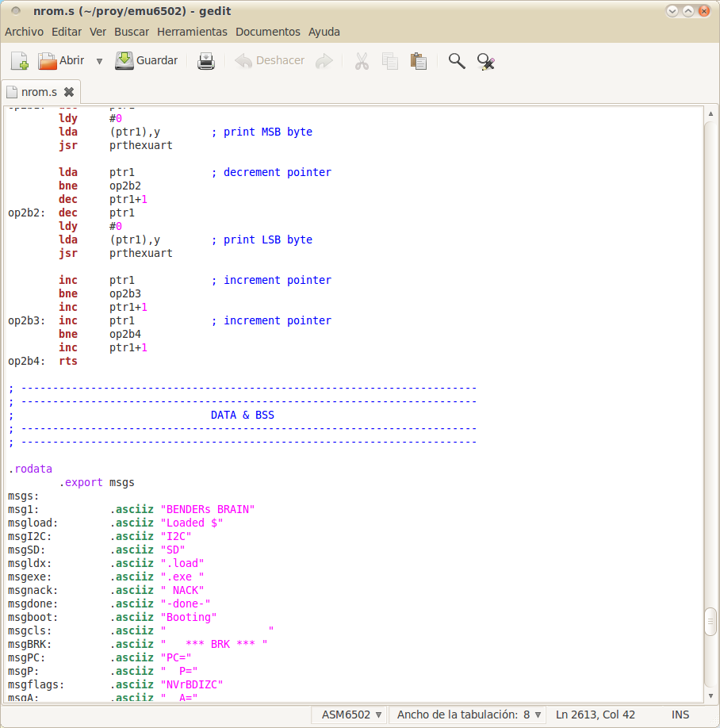Switch to the nrom.s tab
The height and width of the screenshot is (728, 720).
point(38,92)
